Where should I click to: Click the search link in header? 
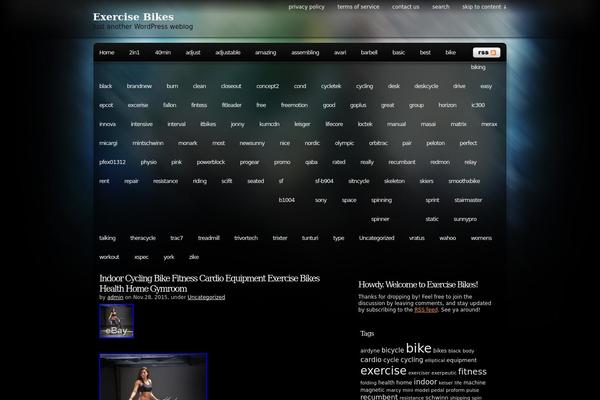coord(441,7)
